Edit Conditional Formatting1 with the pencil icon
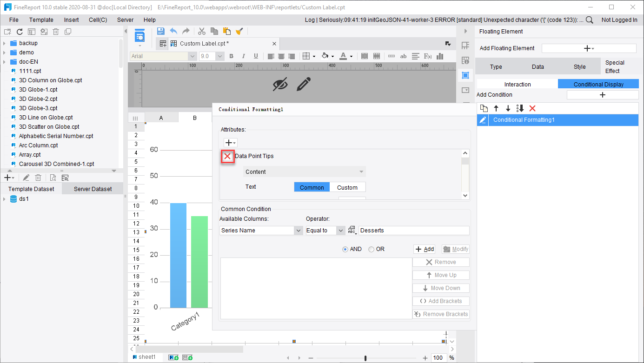Viewport: 644px width, 363px height. pyautogui.click(x=482, y=120)
